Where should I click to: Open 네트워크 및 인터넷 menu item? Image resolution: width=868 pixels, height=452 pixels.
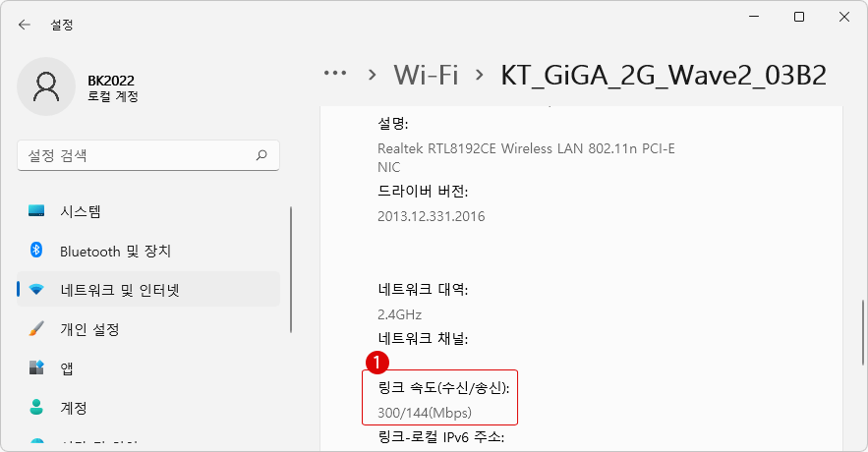(x=148, y=289)
